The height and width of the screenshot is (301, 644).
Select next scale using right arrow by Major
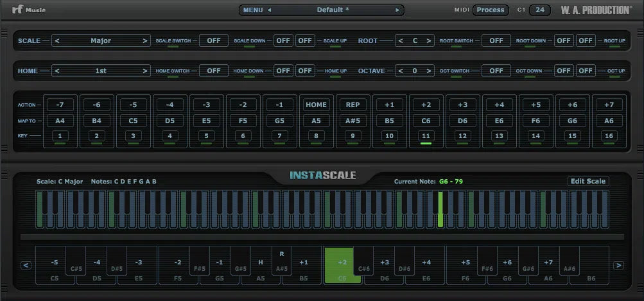click(145, 40)
